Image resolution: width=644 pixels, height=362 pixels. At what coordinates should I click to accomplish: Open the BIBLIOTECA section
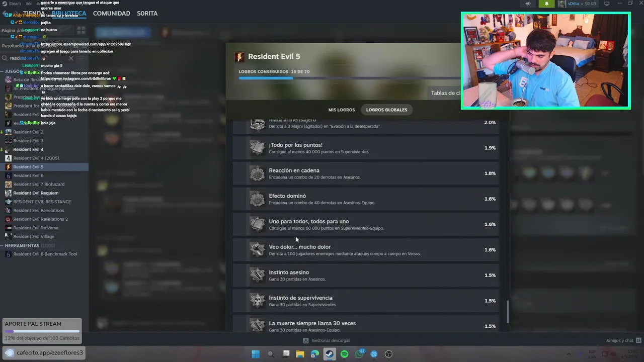click(69, 13)
